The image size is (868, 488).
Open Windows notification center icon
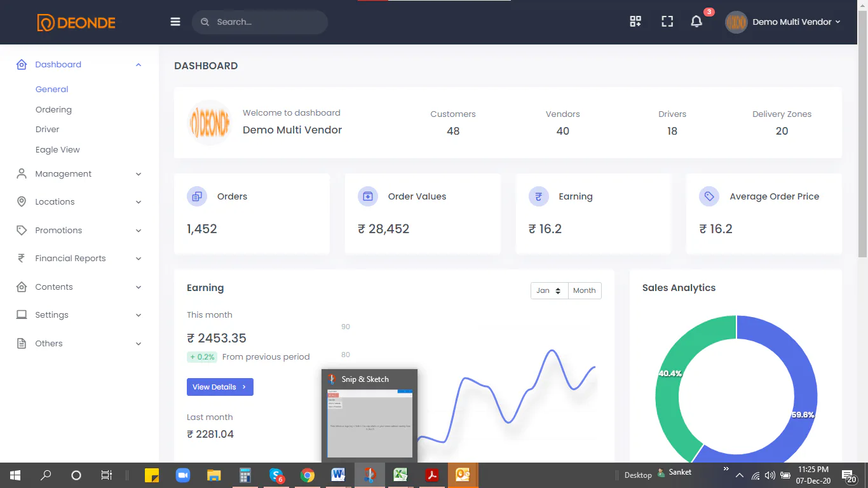coord(848,475)
